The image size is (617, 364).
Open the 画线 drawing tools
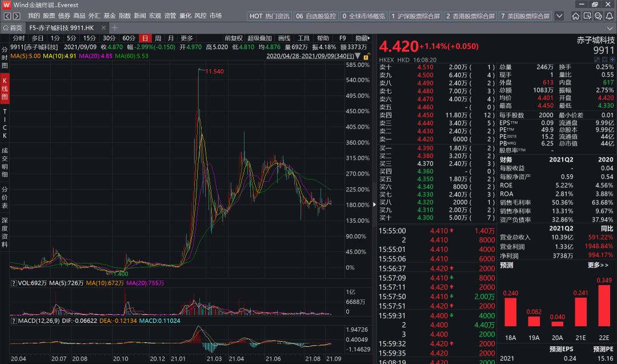tap(284, 38)
